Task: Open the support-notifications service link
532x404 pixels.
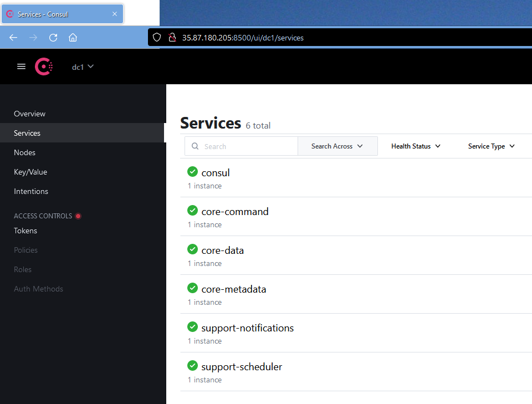Action: (x=248, y=328)
